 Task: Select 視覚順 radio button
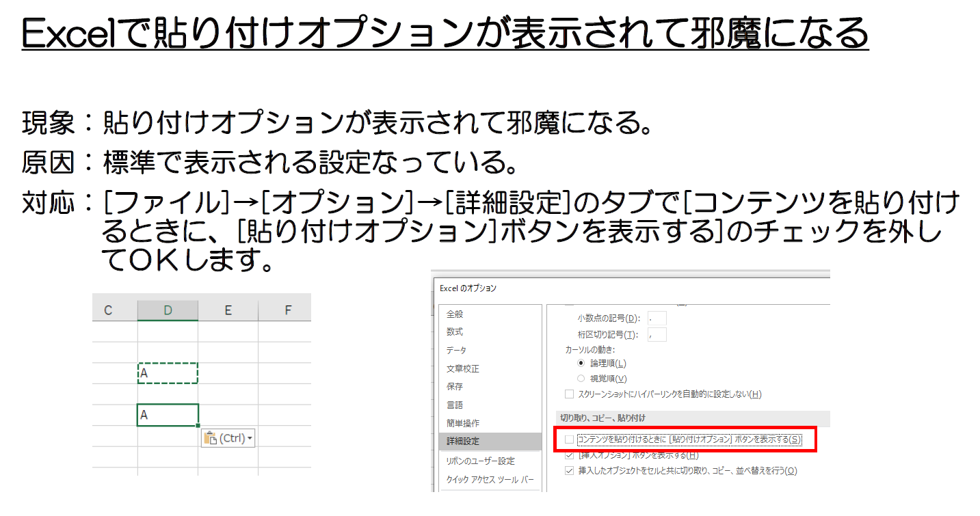click(581, 379)
